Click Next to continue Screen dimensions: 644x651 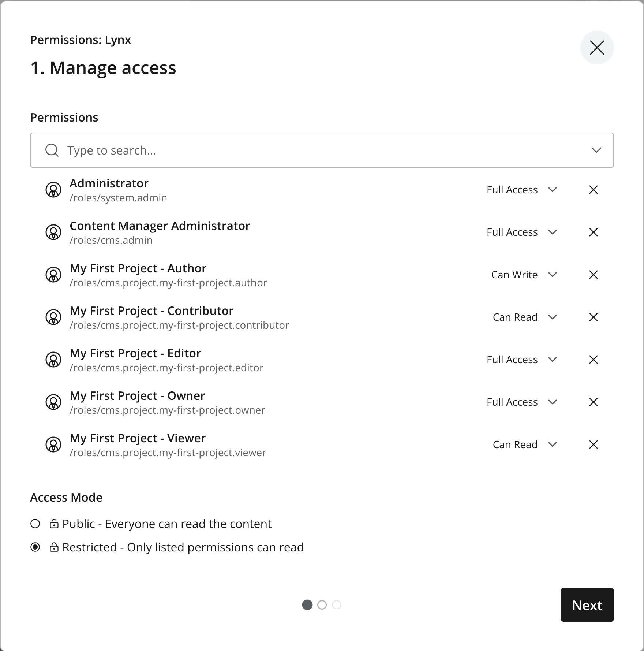tap(587, 605)
